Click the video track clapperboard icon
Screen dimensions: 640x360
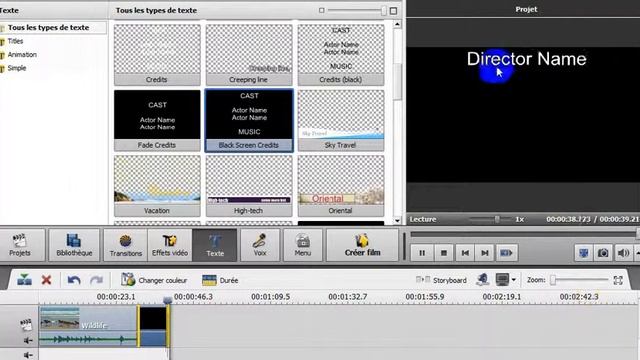pos(26,324)
